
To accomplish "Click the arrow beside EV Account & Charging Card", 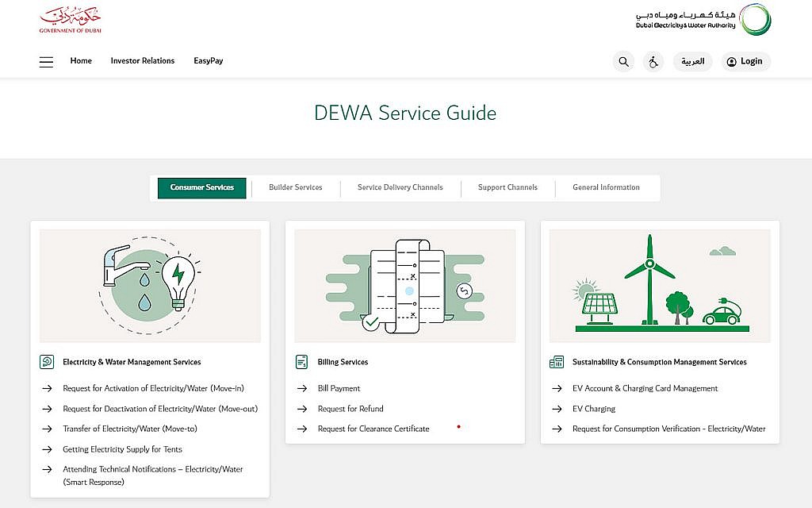I will 557,388.
